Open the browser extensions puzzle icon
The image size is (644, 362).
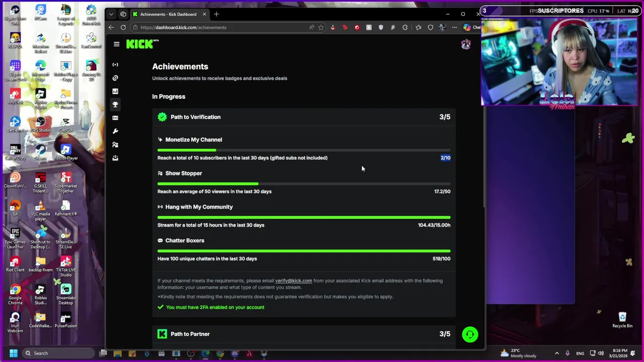pos(405,27)
